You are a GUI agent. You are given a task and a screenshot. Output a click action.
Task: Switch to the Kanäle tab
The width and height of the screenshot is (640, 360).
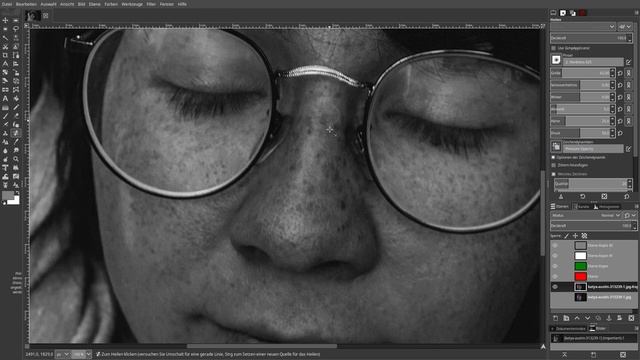pyautogui.click(x=581, y=207)
